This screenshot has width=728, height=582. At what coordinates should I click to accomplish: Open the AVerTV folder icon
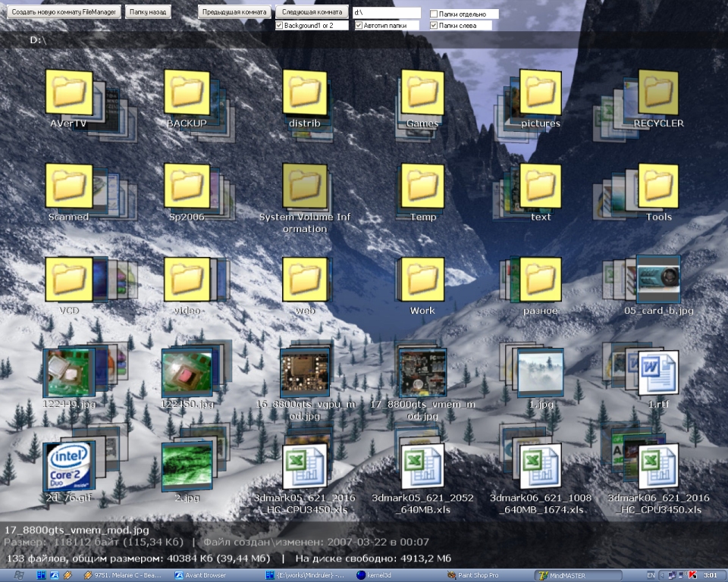tap(69, 92)
